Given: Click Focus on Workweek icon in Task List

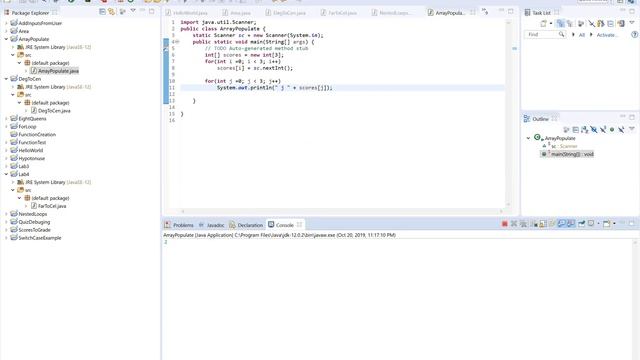Looking at the screenshot, I should tap(581, 24).
